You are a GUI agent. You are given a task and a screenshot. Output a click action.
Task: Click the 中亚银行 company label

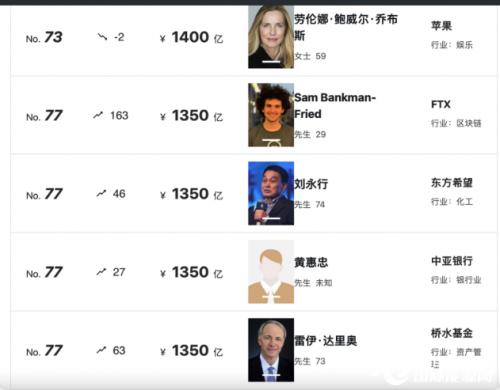tap(452, 261)
